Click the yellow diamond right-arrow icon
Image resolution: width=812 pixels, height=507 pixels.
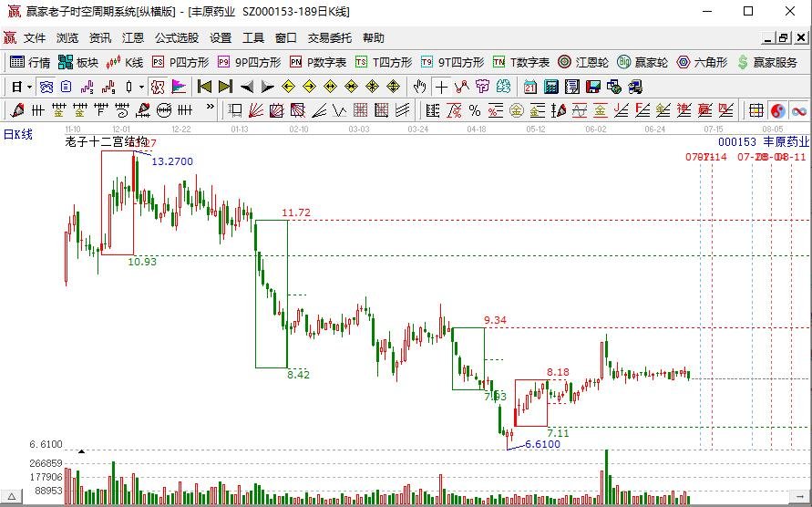tap(309, 87)
